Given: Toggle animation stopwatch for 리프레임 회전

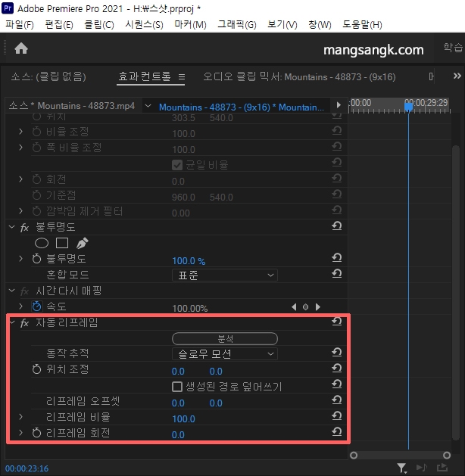Looking at the screenshot, I should [x=37, y=433].
